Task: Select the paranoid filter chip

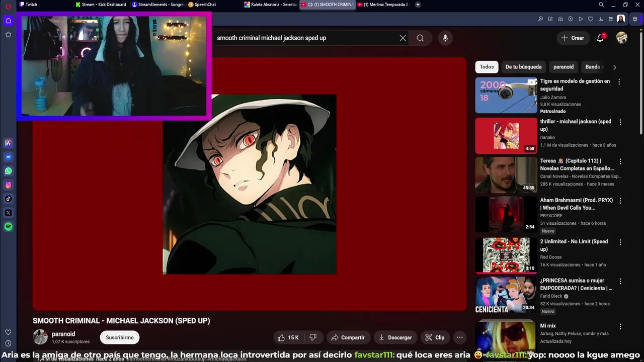Action: [x=563, y=67]
